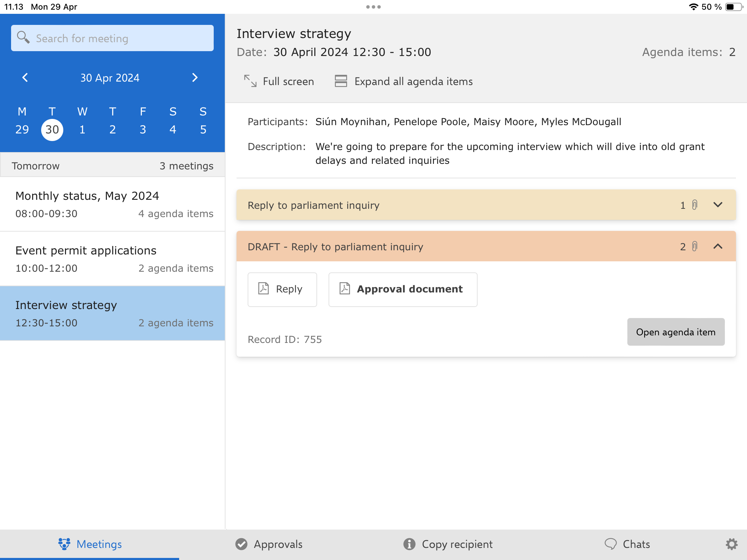Click the PDF icon on Reply document
Viewport: 747px width, 560px height.
(264, 289)
